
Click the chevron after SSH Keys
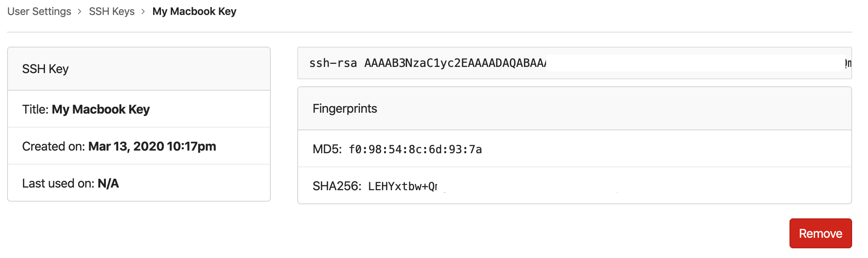click(143, 11)
